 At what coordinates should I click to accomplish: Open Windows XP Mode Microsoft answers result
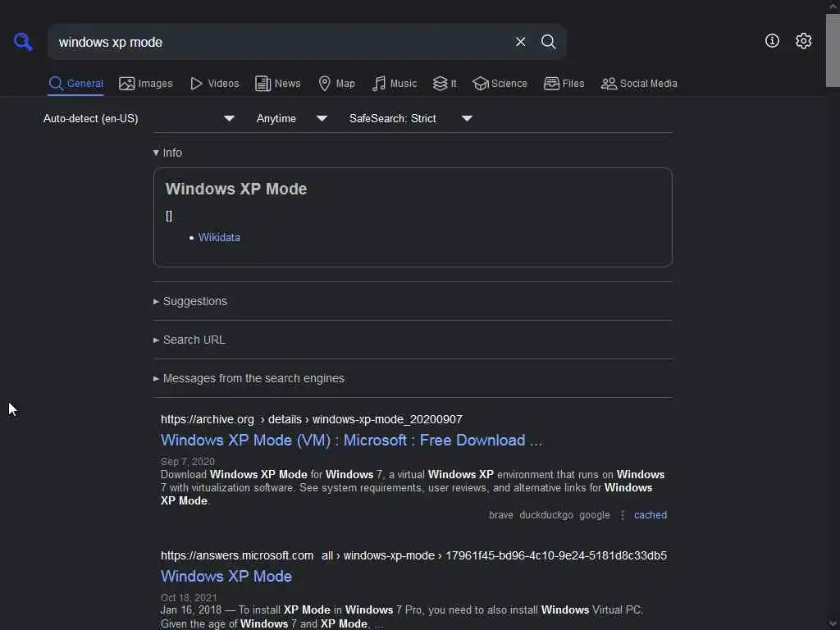[226, 577]
